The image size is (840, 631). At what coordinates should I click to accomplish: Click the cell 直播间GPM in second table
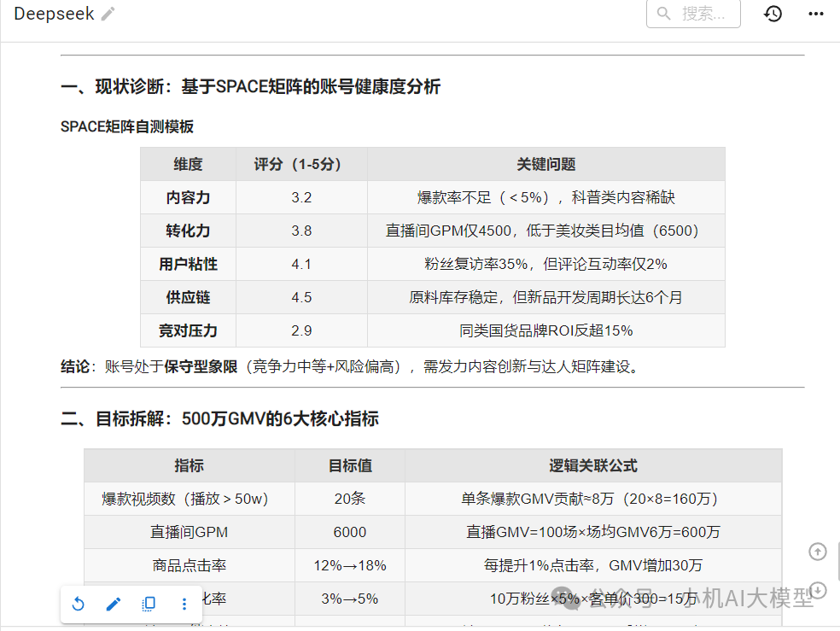(x=190, y=532)
